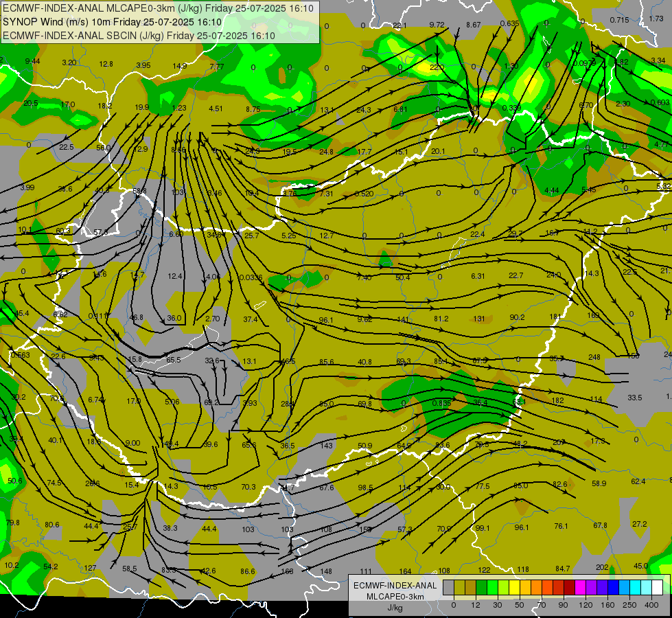
Task: Click the legend scale value '50'
Action: 520,605
